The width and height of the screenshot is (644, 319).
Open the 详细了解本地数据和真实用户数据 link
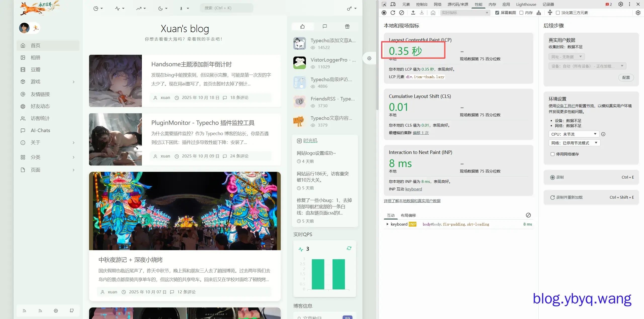point(412,201)
